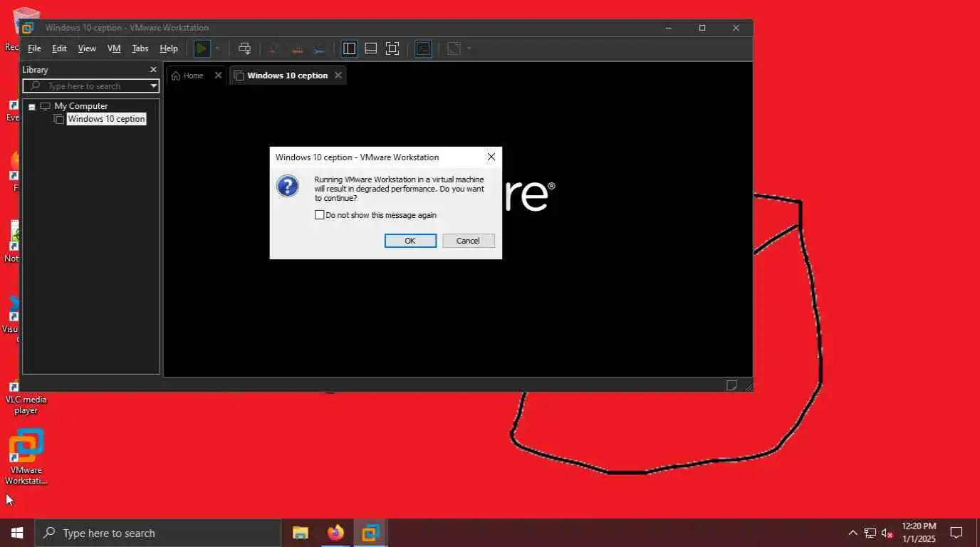Viewport: 980px width, 547px height.
Task: Click the stretch guest toolbar icon
Action: (x=454, y=48)
